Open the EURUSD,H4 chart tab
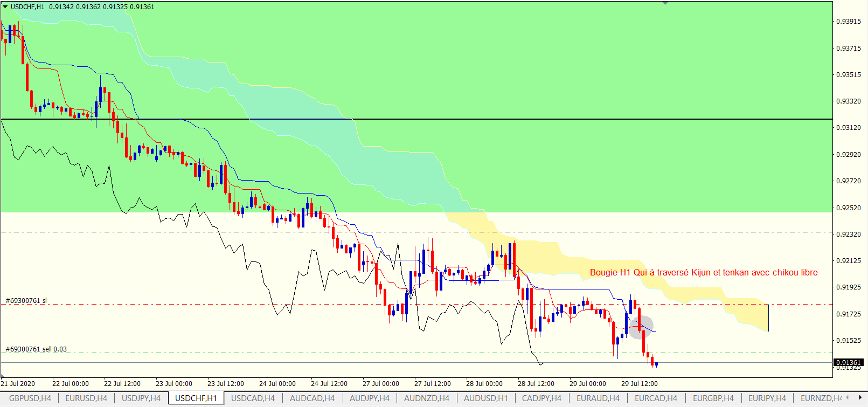Image resolution: width=868 pixels, height=407 pixels. (86, 398)
